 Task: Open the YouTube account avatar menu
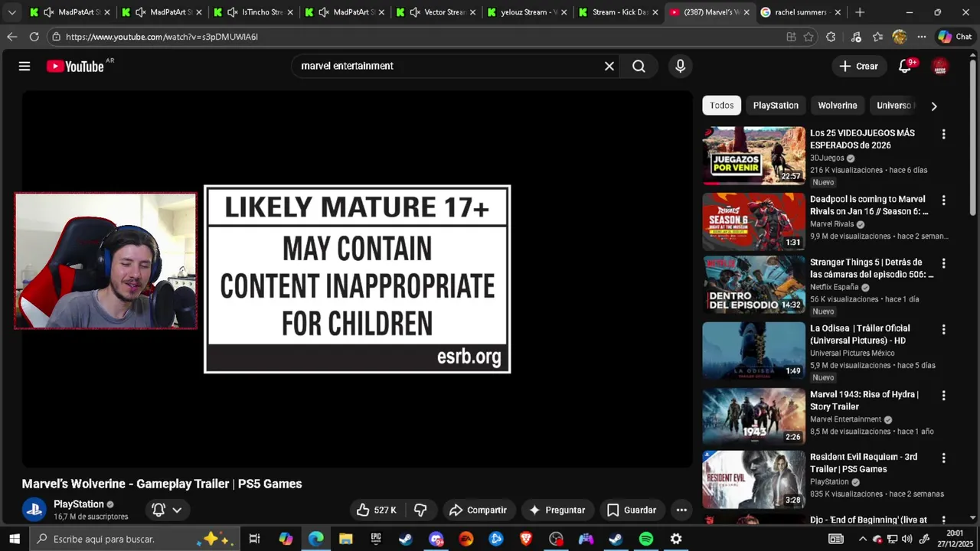(940, 66)
